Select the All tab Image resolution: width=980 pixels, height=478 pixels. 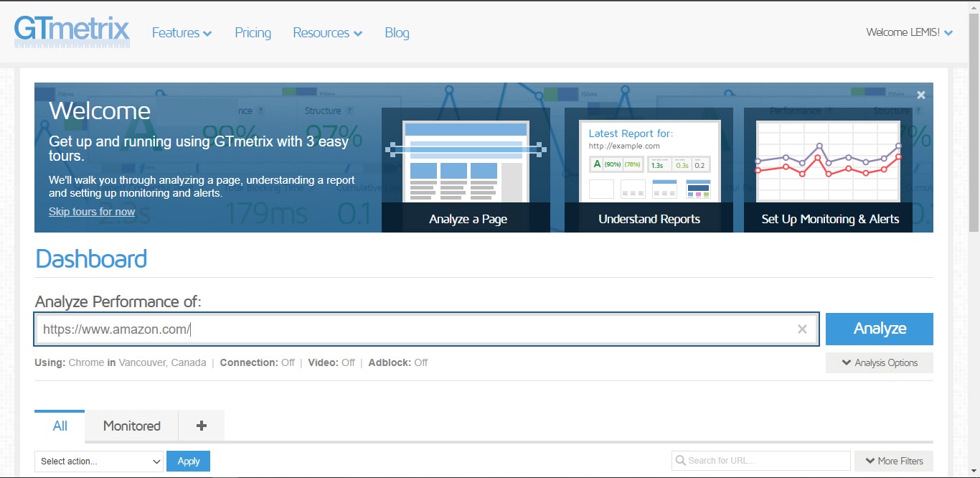60,426
